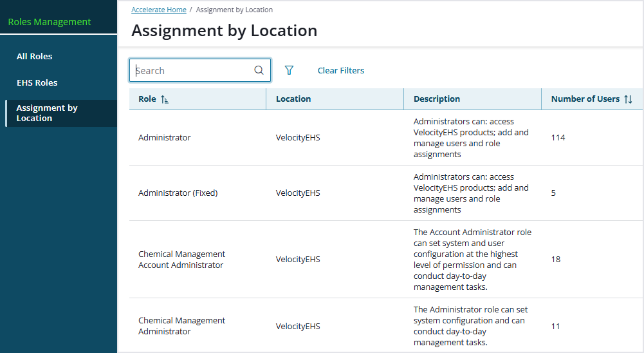644x353 pixels.
Task: Sort by Role using the arrow icon
Action: point(165,99)
